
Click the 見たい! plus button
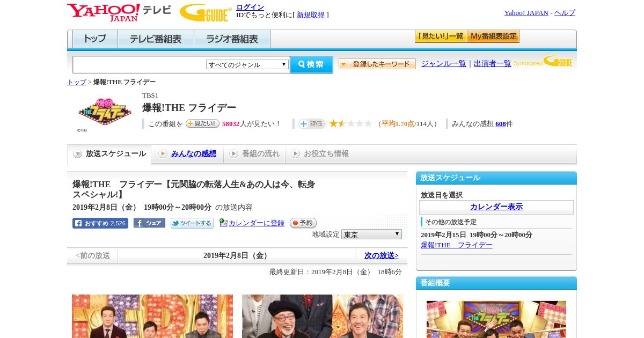[202, 123]
